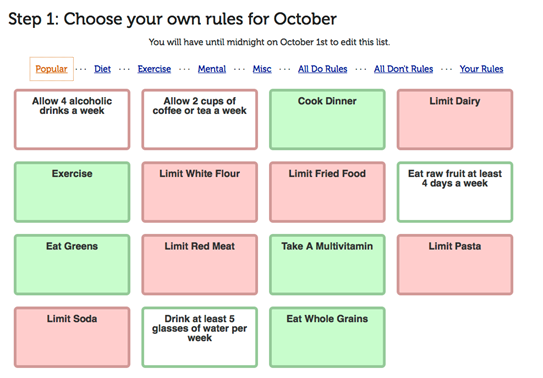Deselect the green Exercise rule card
Screen dimensions: 543x378
(72, 192)
